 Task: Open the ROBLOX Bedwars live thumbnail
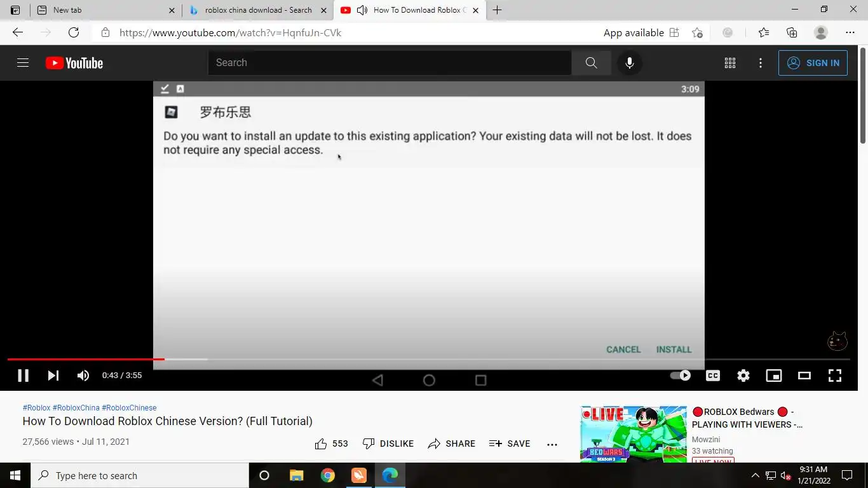634,434
